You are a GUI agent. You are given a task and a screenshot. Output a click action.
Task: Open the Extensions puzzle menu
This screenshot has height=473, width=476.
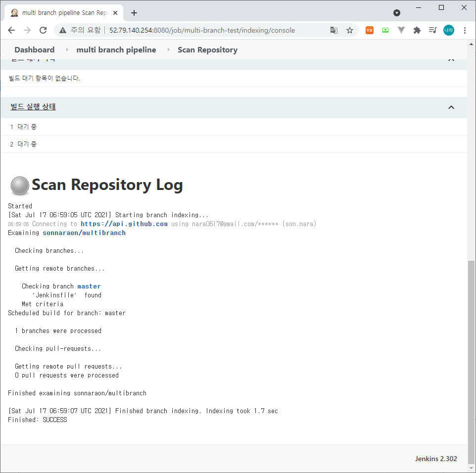417,30
